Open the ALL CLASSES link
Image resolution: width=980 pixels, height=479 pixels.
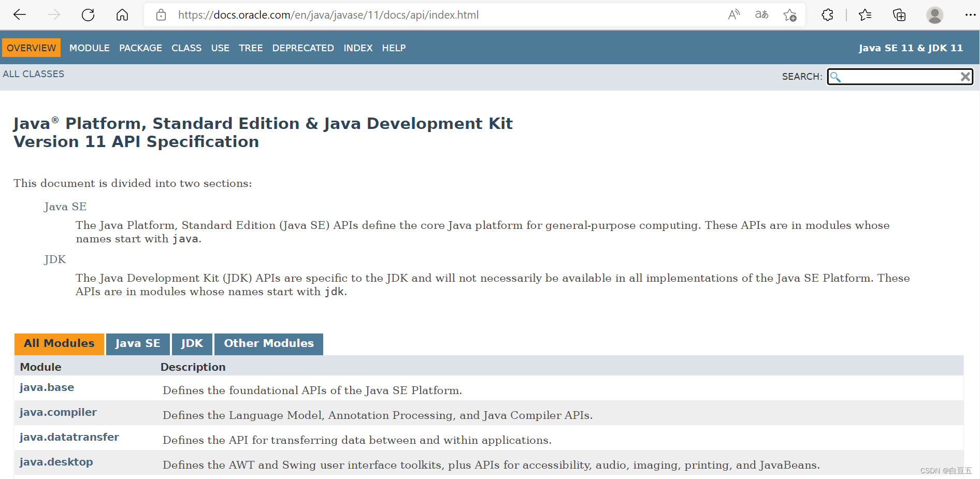pos(34,74)
